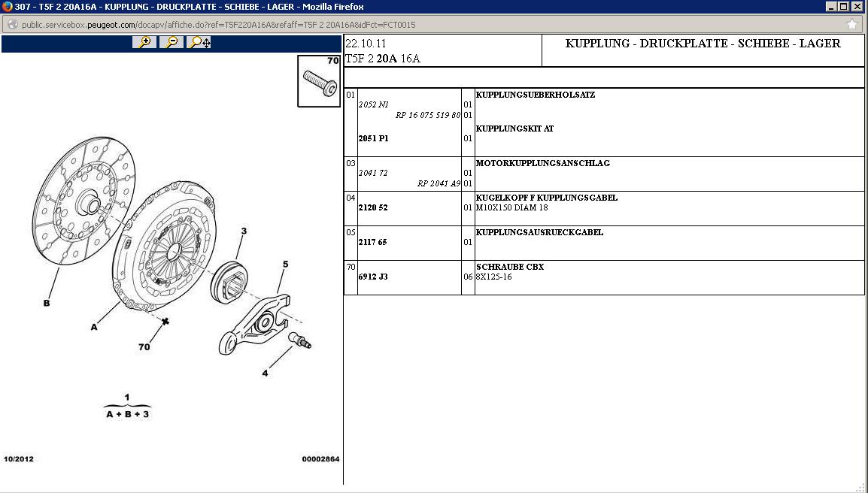Click replacement part RP 2041 A9
The image size is (868, 493).
pyautogui.click(x=439, y=184)
